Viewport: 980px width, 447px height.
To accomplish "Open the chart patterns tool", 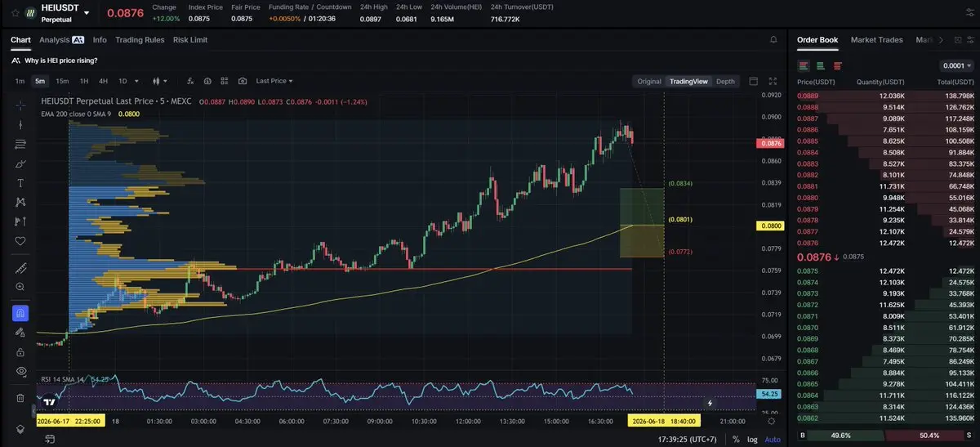I will 20,202.
